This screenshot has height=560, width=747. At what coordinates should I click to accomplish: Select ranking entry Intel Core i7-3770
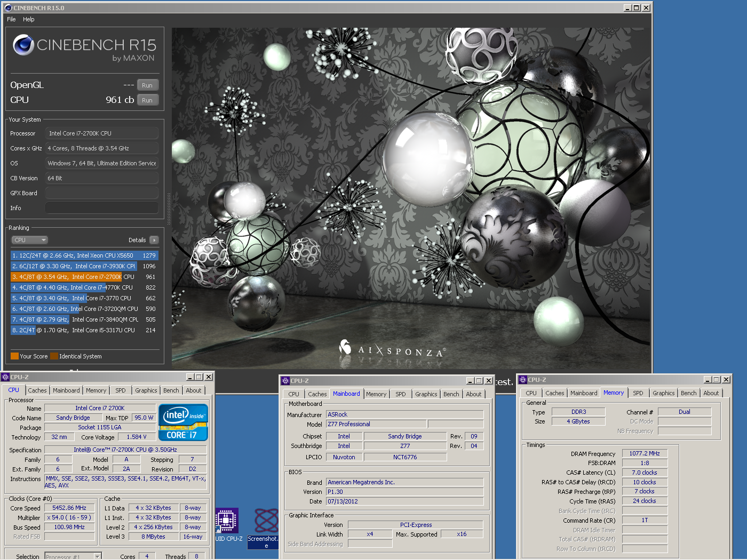[84, 298]
